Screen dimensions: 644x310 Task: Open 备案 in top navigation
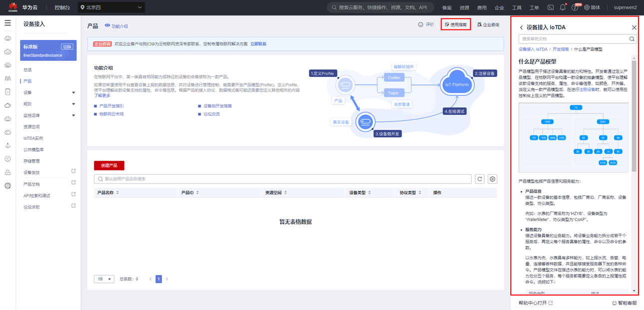(x=447, y=8)
